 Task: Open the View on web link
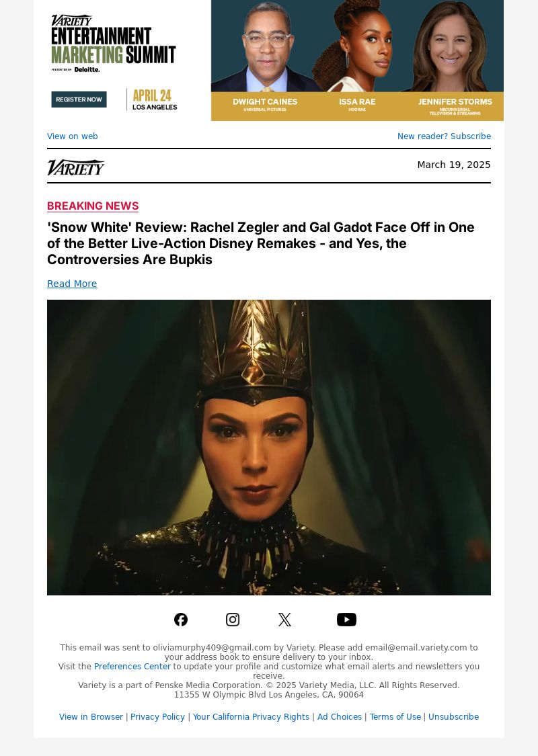(x=73, y=136)
